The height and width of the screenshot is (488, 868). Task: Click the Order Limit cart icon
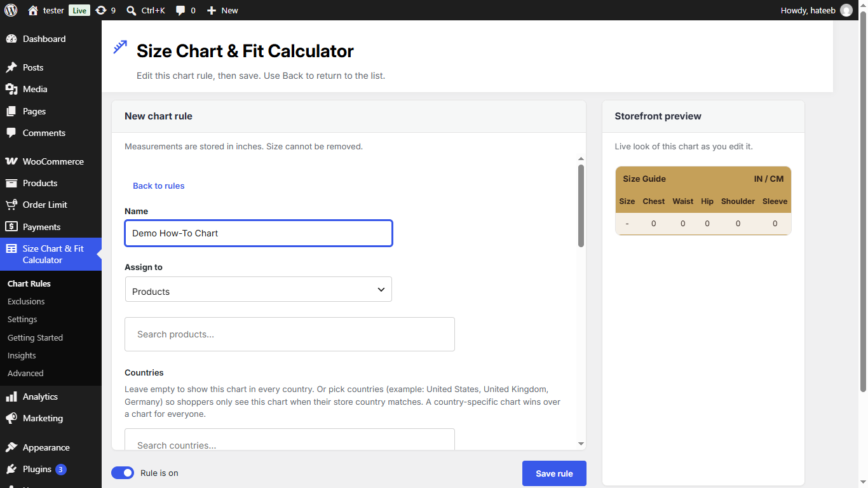[x=11, y=205]
